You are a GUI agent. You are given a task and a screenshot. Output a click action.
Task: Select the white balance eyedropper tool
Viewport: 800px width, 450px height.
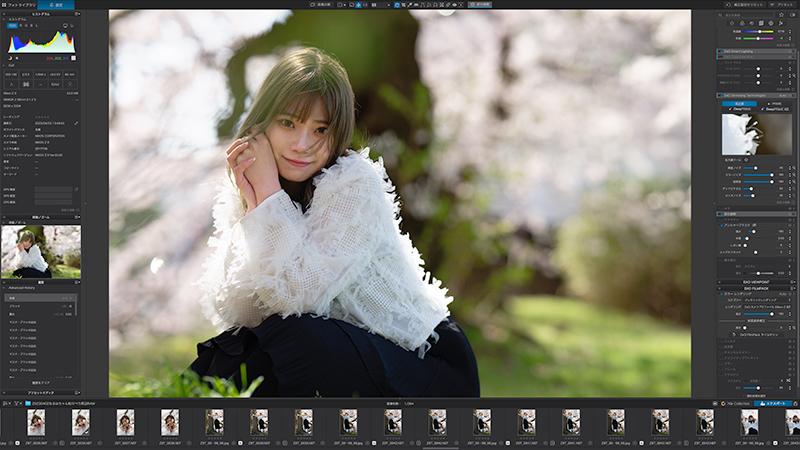click(x=410, y=5)
